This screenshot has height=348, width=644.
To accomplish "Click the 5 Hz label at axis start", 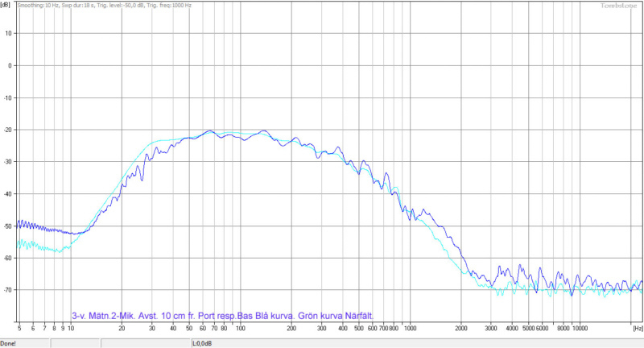I will 19,329.
